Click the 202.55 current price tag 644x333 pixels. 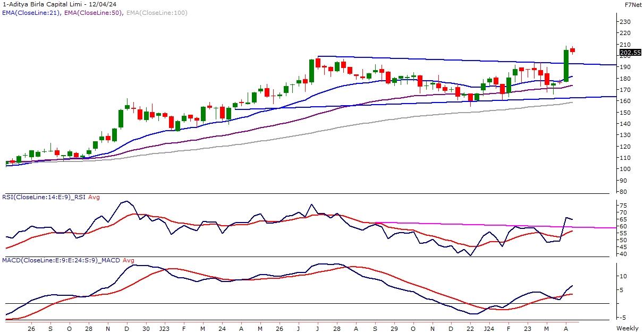[630, 53]
